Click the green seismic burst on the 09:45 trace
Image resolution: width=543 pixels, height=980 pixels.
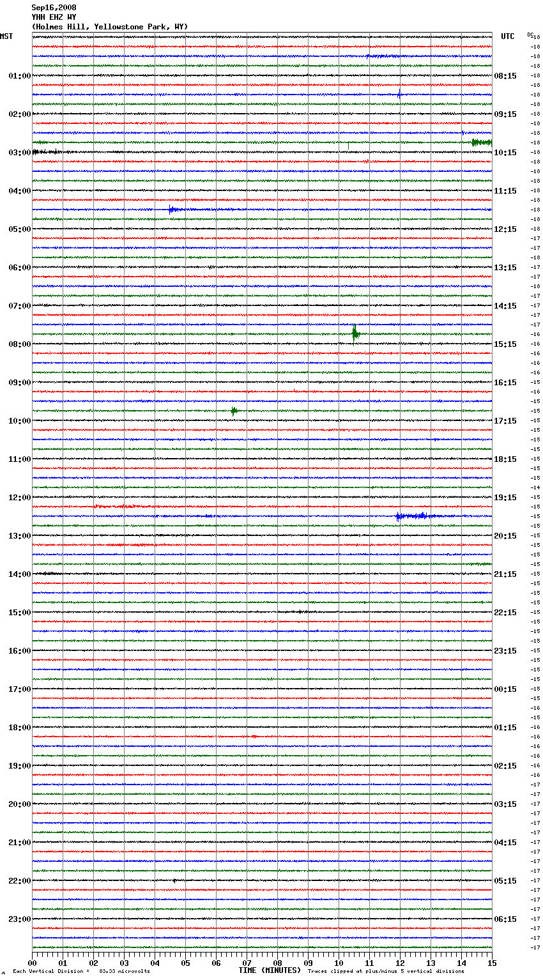point(234,411)
